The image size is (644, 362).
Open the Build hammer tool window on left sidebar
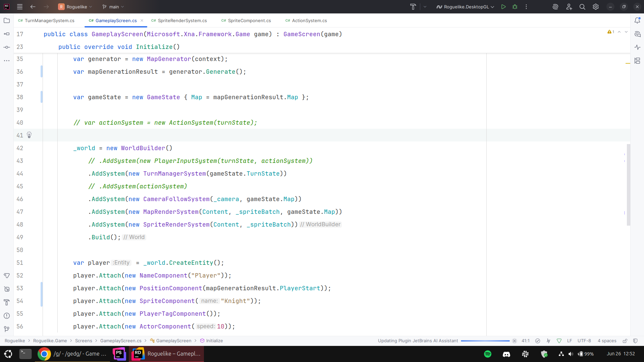click(x=7, y=302)
